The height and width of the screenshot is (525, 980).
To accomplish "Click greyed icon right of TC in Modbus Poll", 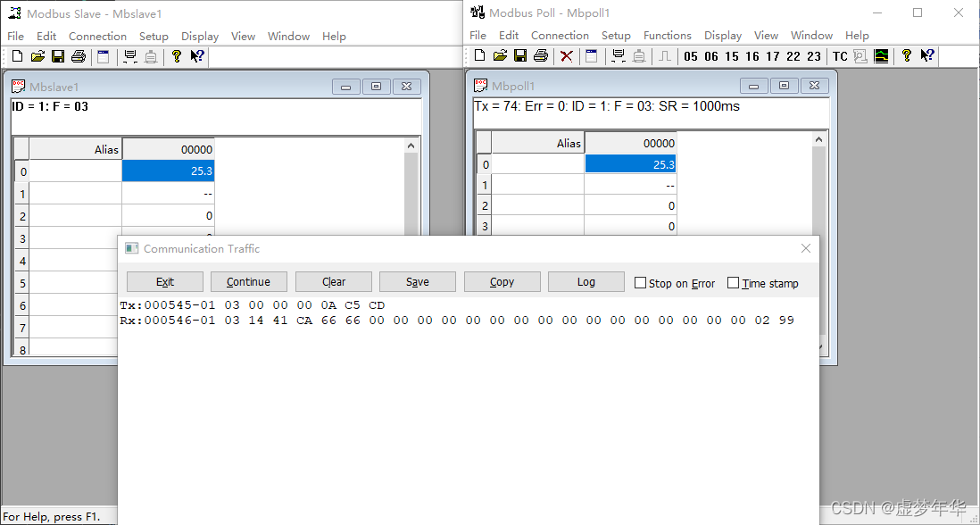I will pos(860,56).
